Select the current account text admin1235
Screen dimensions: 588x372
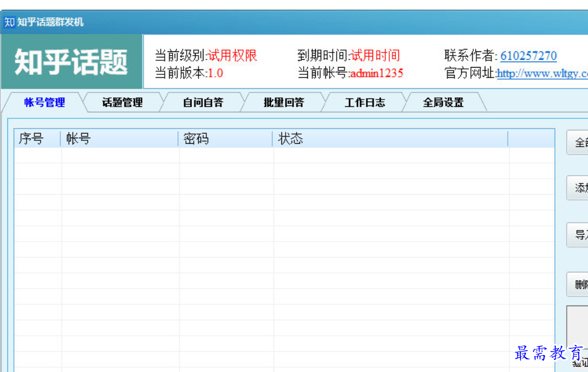click(x=377, y=73)
